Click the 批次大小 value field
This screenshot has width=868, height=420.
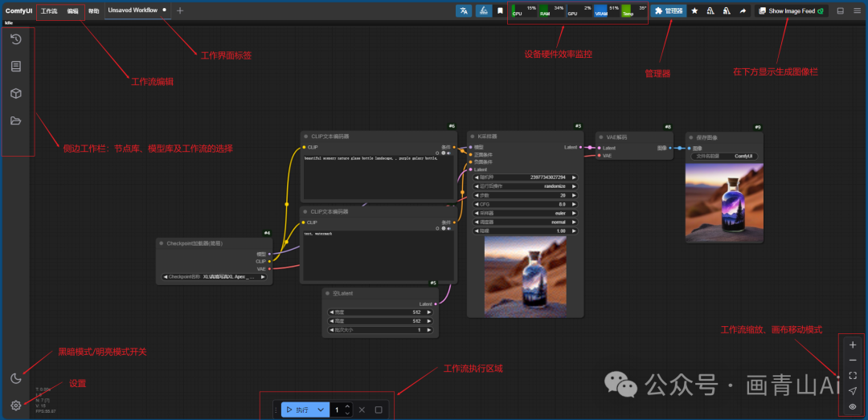(x=380, y=330)
